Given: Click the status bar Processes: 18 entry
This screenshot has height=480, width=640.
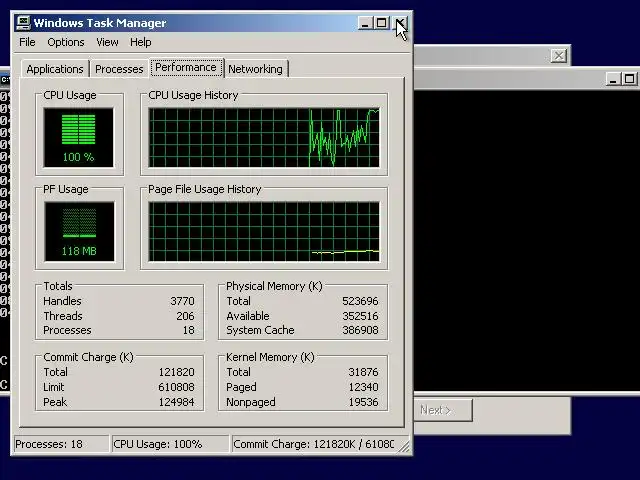Looking at the screenshot, I should pyautogui.click(x=61, y=444).
